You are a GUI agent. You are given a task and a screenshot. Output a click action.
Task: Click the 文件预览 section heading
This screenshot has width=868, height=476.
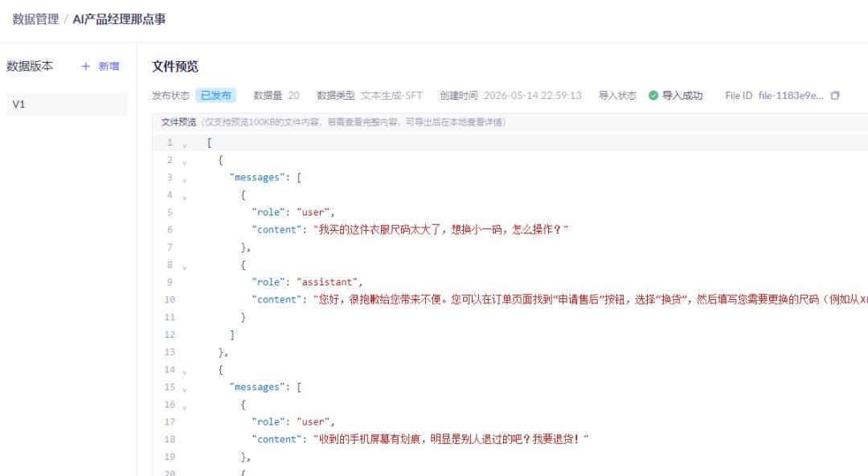[175, 67]
